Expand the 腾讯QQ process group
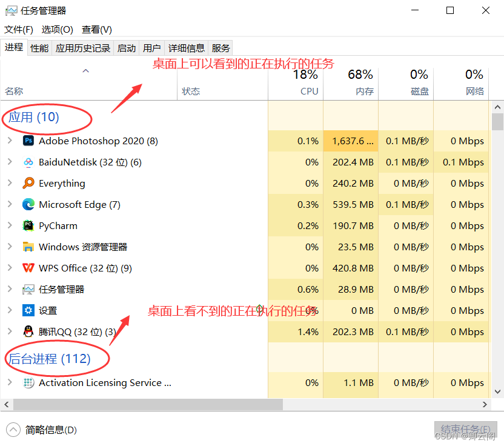Image resolution: width=504 pixels, height=446 pixels. [x=10, y=331]
